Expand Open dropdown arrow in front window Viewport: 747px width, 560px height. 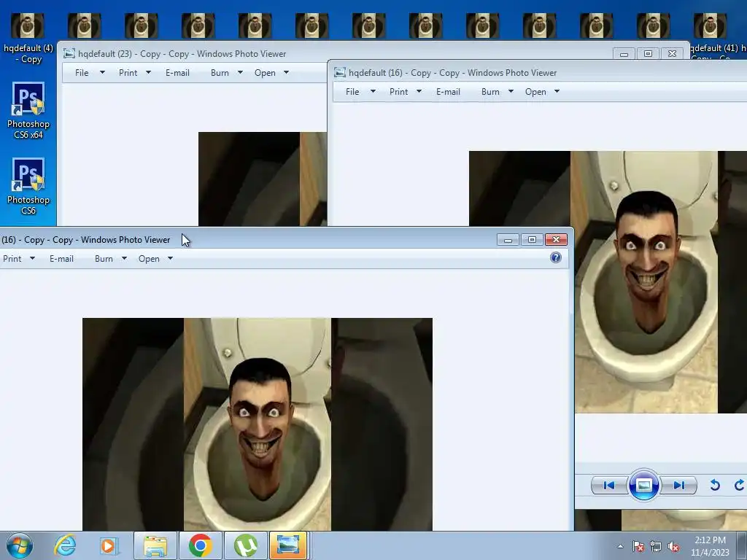170,259
